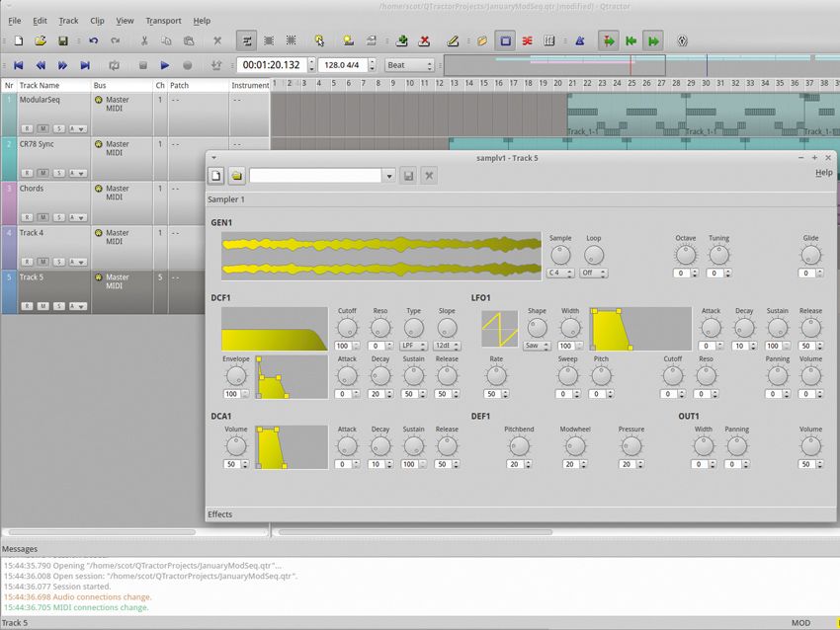Image resolution: width=840 pixels, height=630 pixels.
Task: Click the Save session floppy icon
Action: pos(63,41)
